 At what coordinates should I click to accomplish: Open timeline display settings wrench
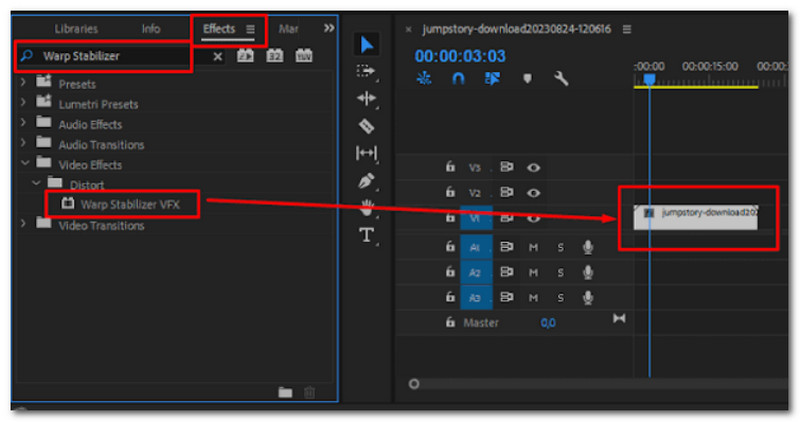point(561,78)
